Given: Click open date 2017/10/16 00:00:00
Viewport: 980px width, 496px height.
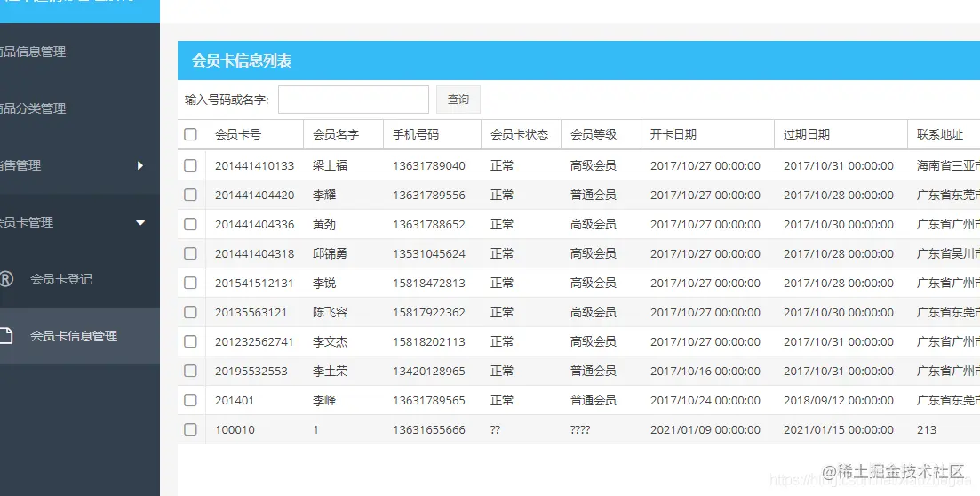Looking at the screenshot, I should 705,372.
